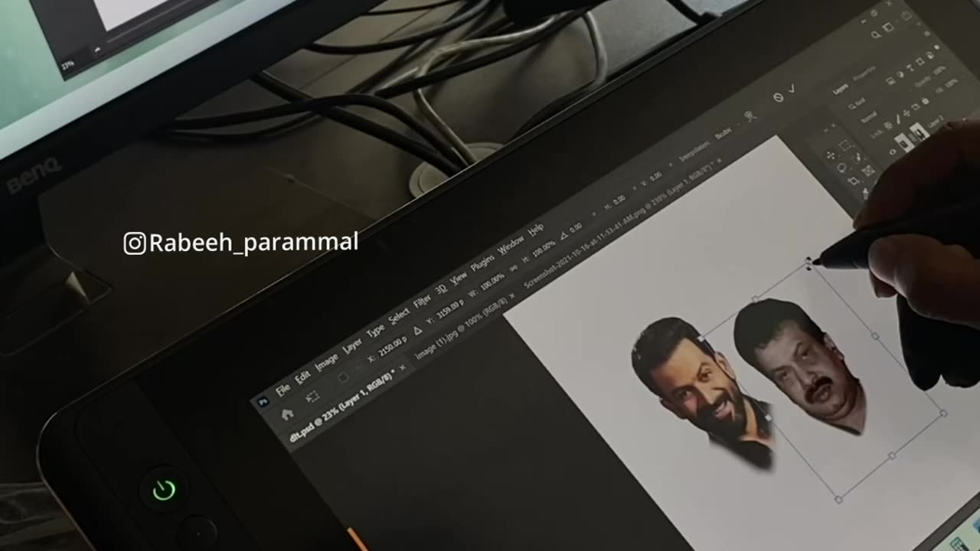Click the Y position field showing 3159.00
This screenshot has width=980, height=551.
(450, 311)
